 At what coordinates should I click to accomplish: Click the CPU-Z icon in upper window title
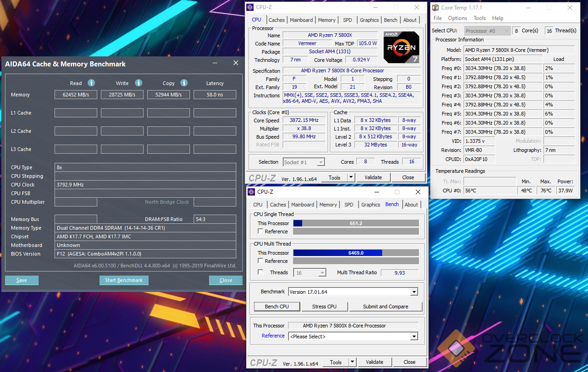tap(250, 7)
